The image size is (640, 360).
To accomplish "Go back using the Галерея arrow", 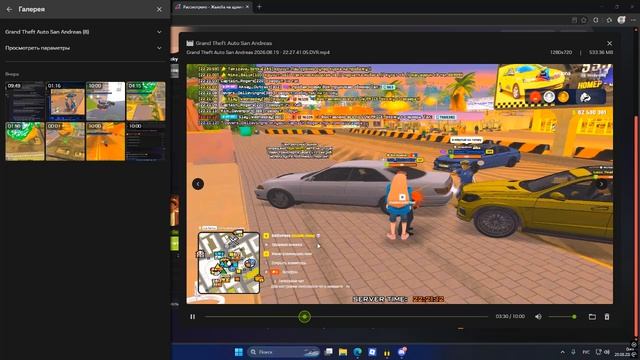I will coord(9,9).
